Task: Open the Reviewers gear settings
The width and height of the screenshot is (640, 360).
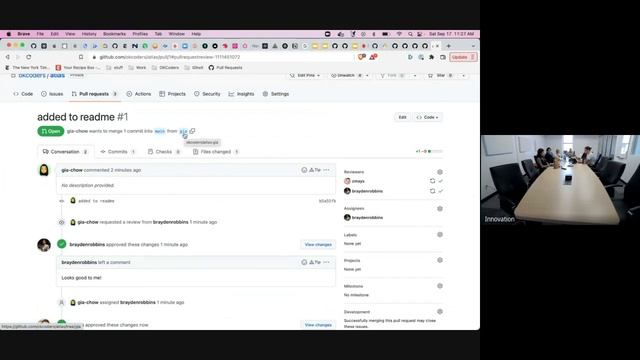Action: click(440, 172)
